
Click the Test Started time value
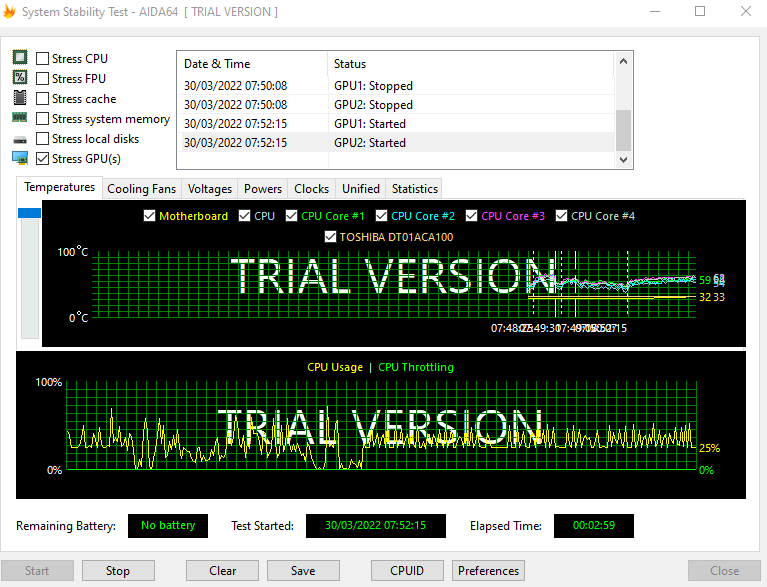[376, 526]
